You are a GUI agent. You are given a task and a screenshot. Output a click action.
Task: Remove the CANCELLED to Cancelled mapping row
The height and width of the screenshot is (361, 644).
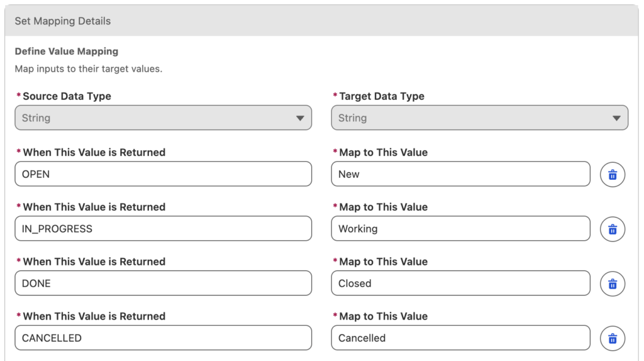coord(613,338)
